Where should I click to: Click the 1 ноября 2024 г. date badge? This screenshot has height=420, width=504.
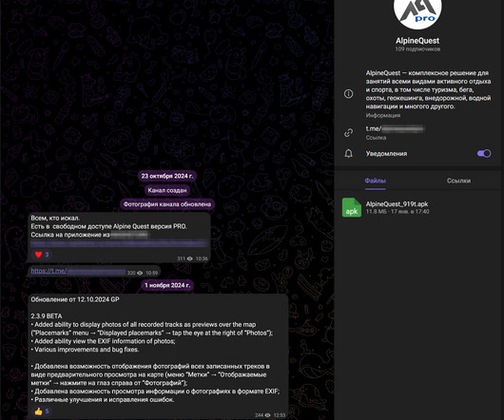click(x=167, y=285)
